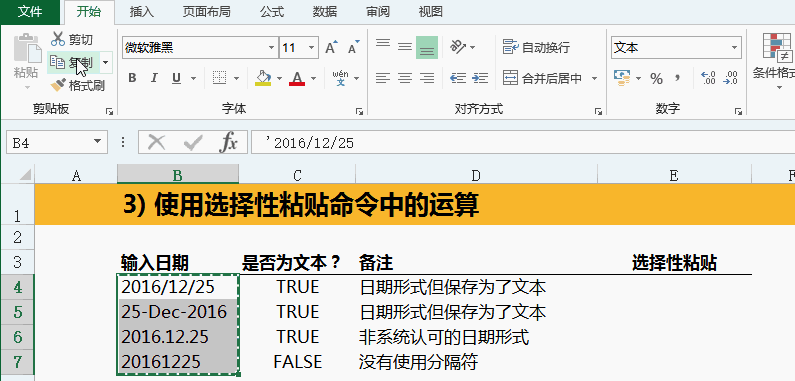
Task: Open fill color dropdown arrow
Action: (x=279, y=79)
